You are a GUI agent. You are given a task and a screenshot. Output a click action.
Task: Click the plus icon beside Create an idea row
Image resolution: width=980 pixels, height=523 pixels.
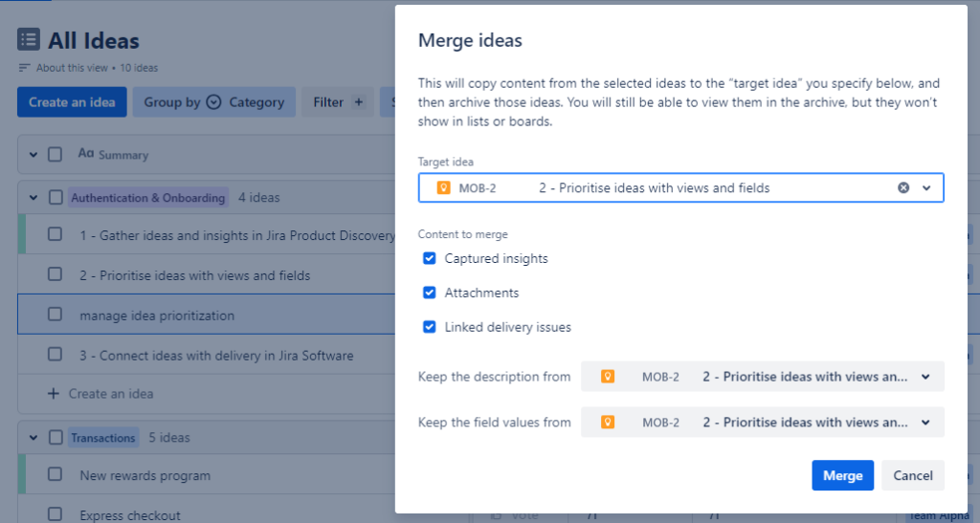pyautogui.click(x=54, y=393)
